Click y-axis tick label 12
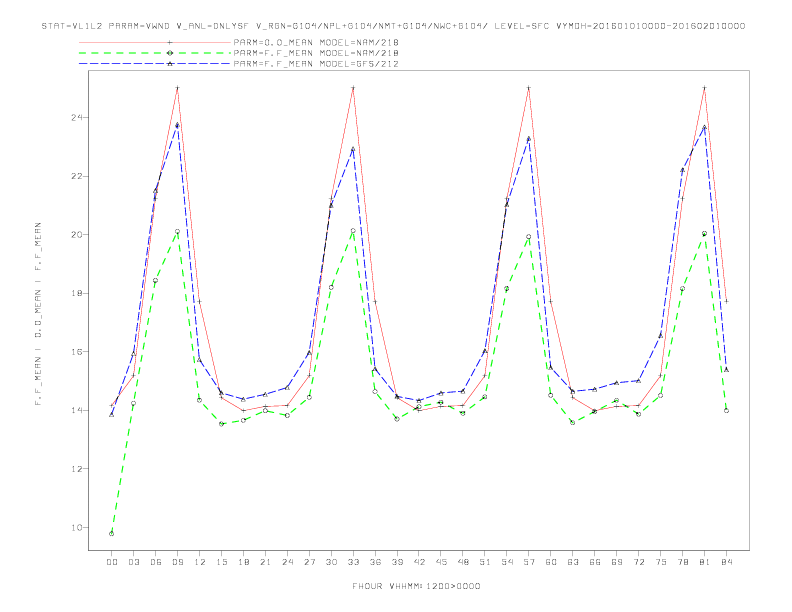 pyautogui.click(x=76, y=469)
